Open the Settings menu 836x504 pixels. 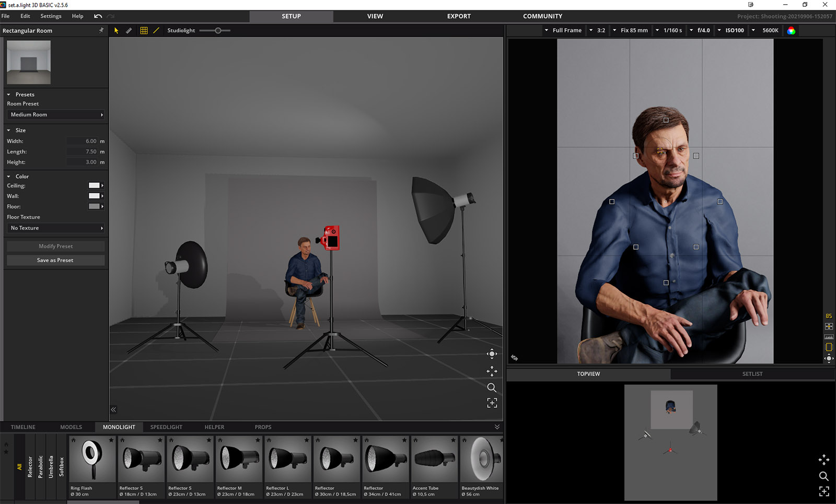tap(51, 16)
